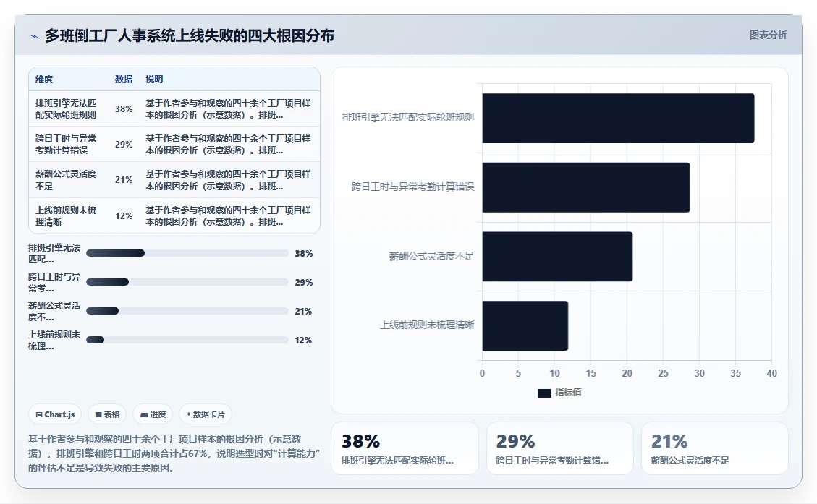Click the 跨日工时与异常考 progress bar showing 29%
Screen dimensions: 817x504
(x=187, y=282)
